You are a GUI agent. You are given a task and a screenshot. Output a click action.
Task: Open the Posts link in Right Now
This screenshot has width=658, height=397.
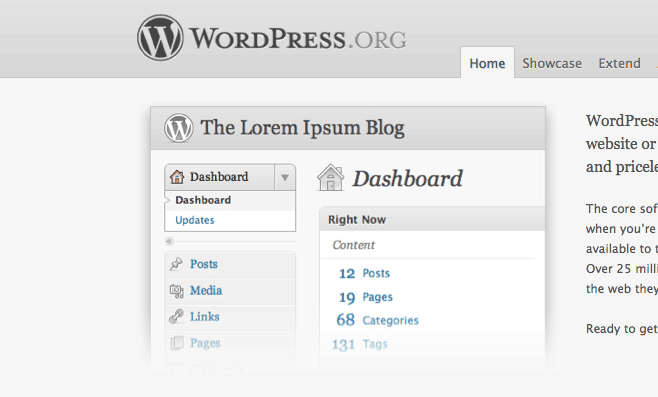(x=376, y=274)
